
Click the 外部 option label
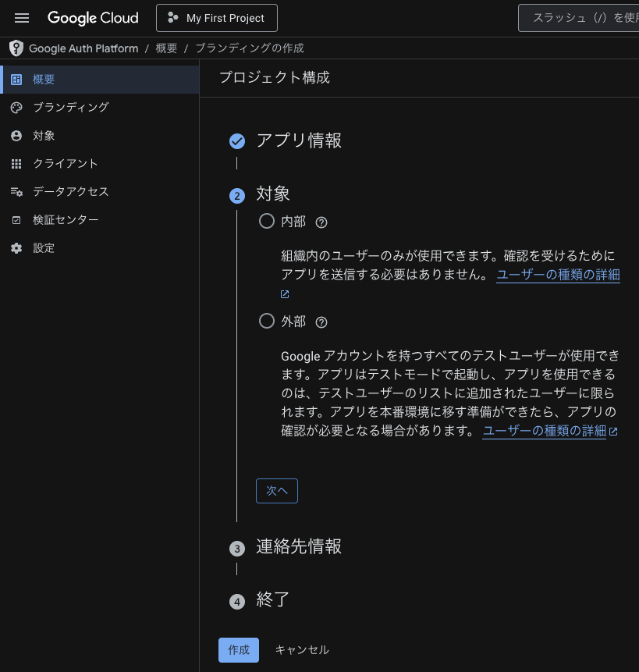(293, 322)
